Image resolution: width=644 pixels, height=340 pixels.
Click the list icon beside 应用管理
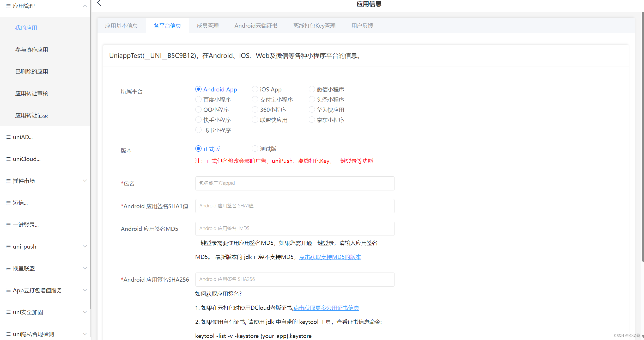click(8, 6)
